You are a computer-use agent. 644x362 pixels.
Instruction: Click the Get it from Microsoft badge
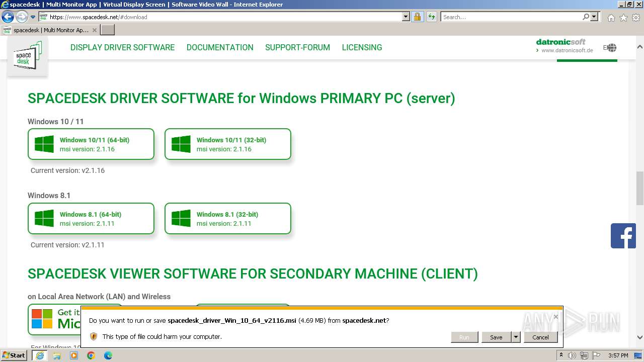click(x=55, y=319)
